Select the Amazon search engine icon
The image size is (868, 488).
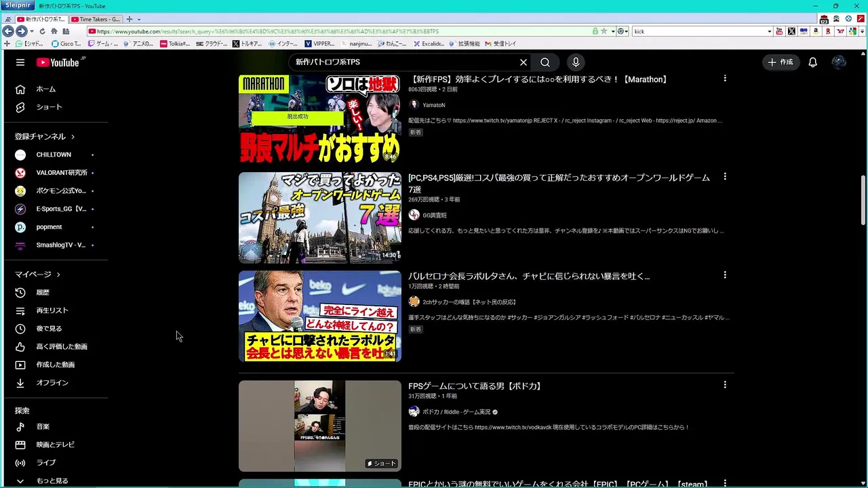[816, 31]
